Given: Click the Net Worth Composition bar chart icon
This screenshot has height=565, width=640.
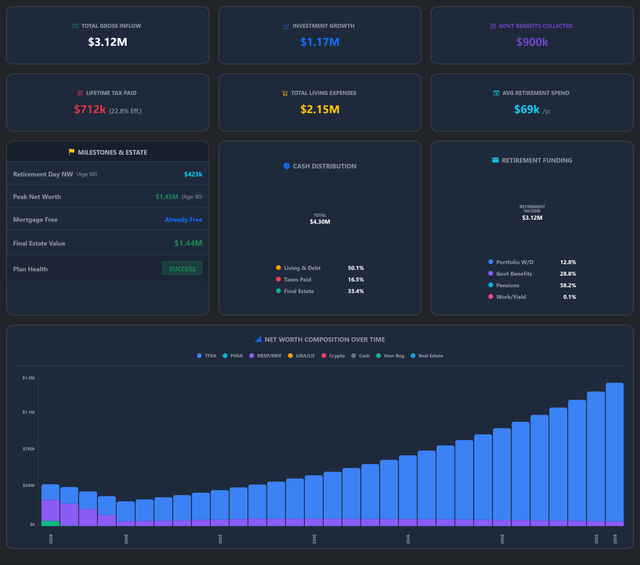Looking at the screenshot, I should [258, 339].
